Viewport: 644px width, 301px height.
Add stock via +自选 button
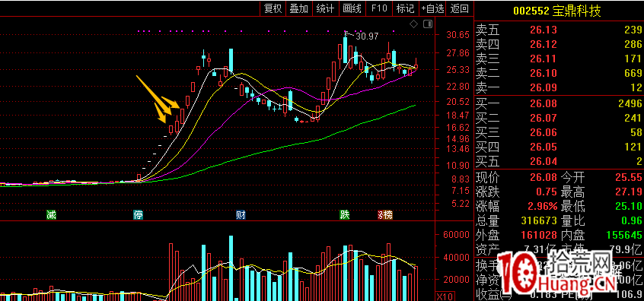point(432,8)
